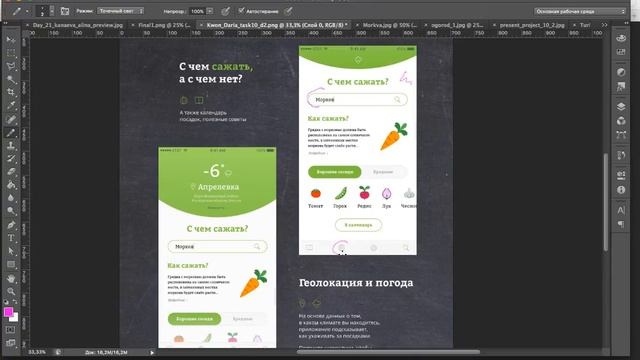Close the Final1.png tab
The height and width of the screenshot is (360, 640).
pos(133,25)
